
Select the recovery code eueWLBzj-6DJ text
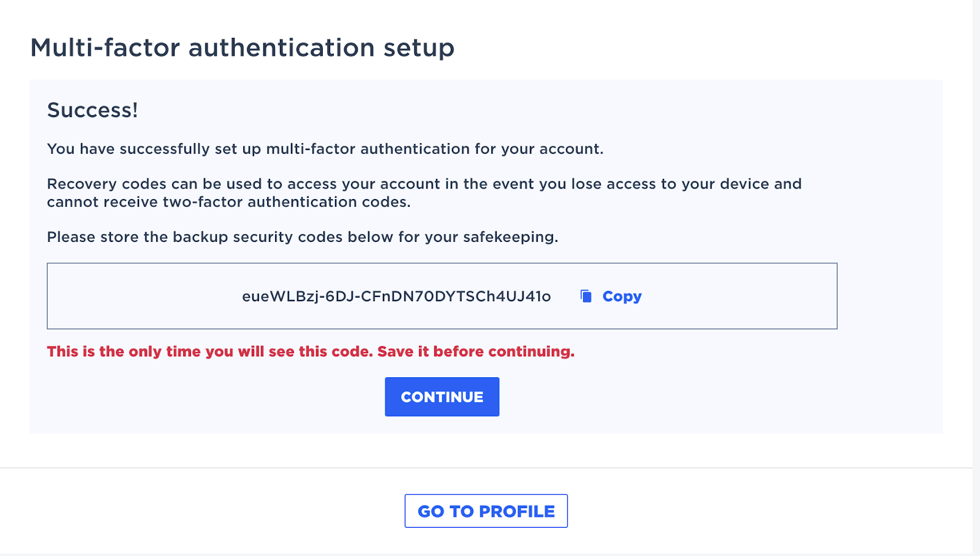click(396, 296)
